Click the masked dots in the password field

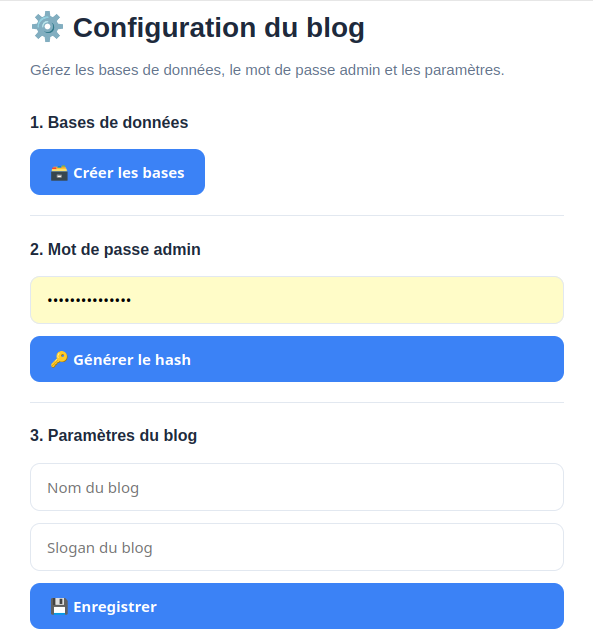tap(89, 300)
